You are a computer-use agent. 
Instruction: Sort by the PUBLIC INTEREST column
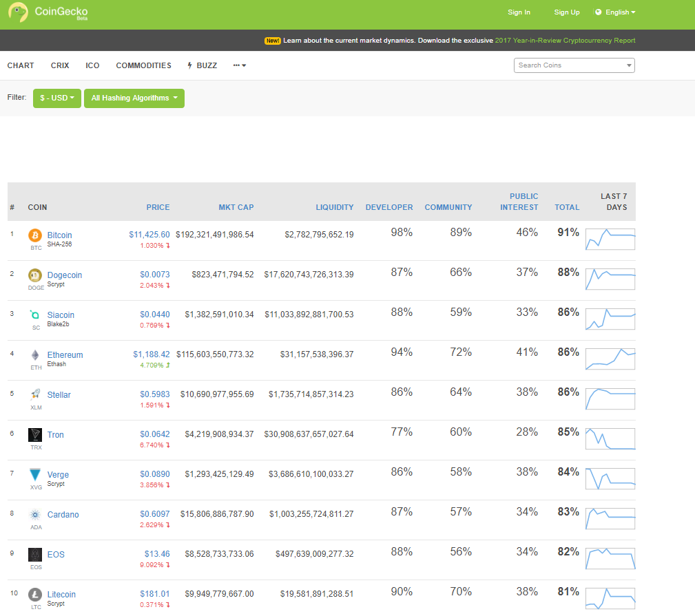pos(519,202)
